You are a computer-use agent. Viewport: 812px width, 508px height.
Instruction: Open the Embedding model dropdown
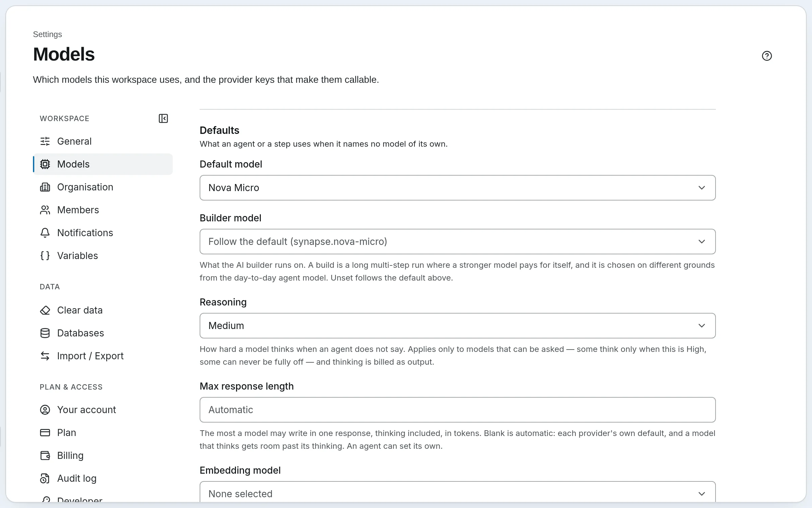[x=457, y=492]
